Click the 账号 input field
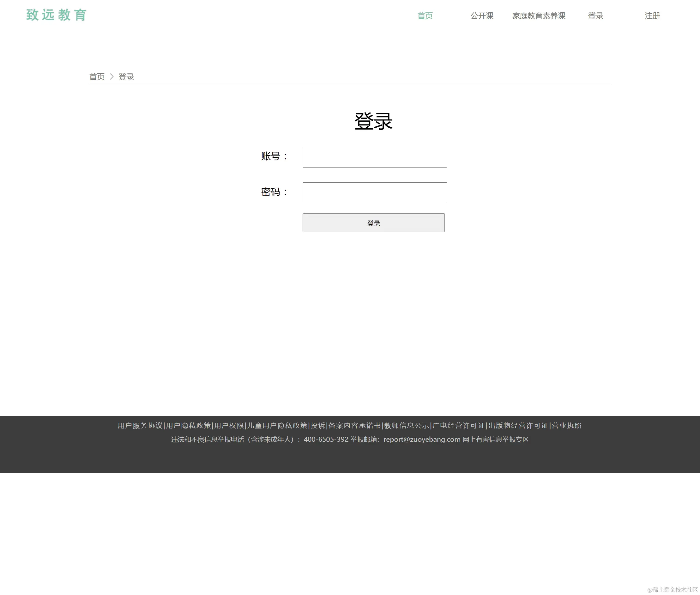Screen dimensions: 700x595 374,157
